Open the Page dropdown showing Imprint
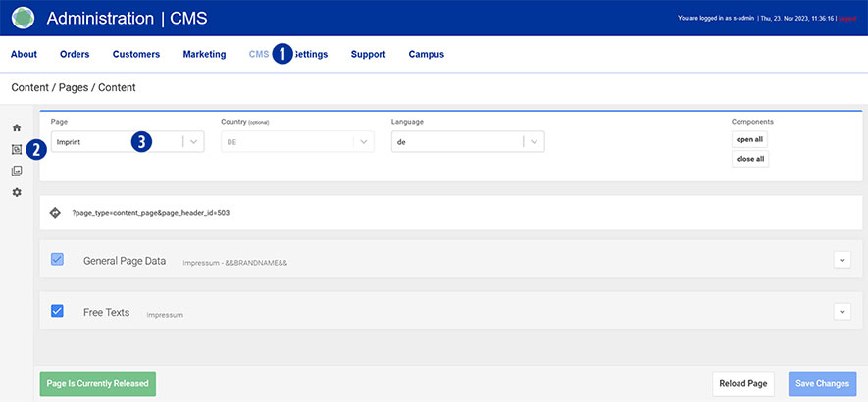Screen dimensions: 868x402 (x=194, y=142)
